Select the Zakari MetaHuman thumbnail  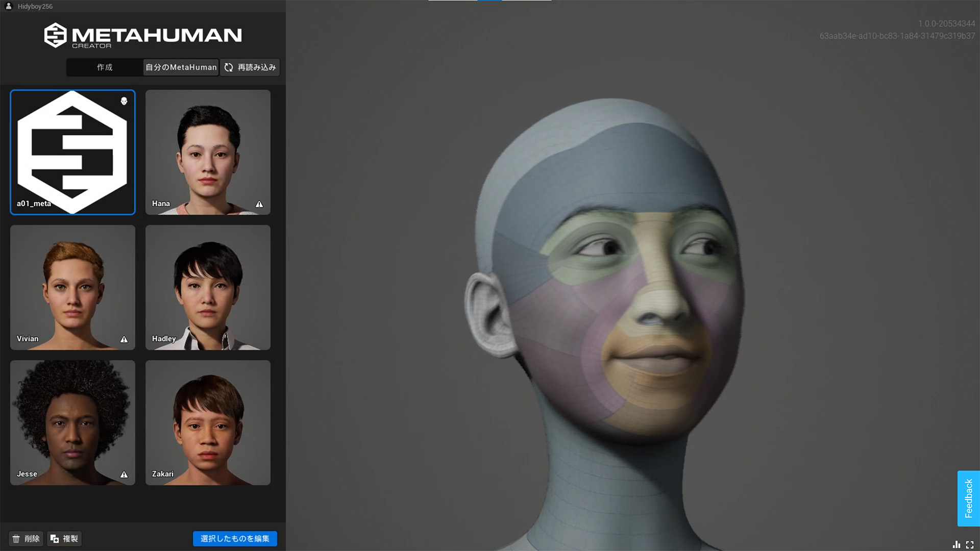pyautogui.click(x=208, y=422)
